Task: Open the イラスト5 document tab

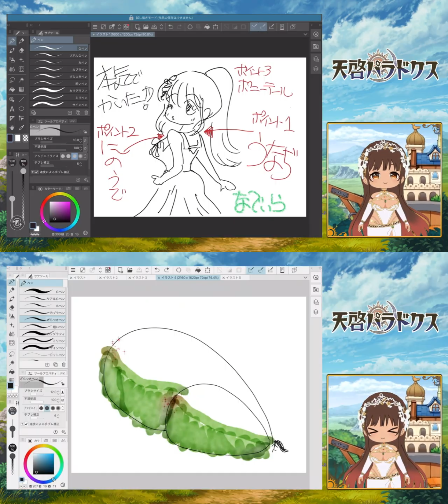Action: [x=233, y=278]
